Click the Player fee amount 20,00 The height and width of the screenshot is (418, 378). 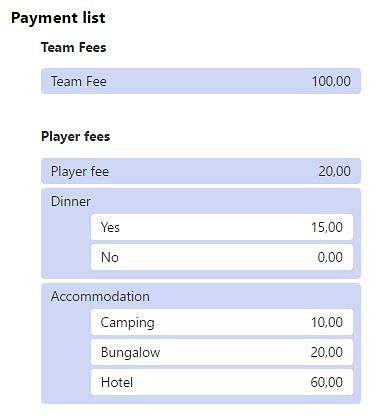coord(334,171)
